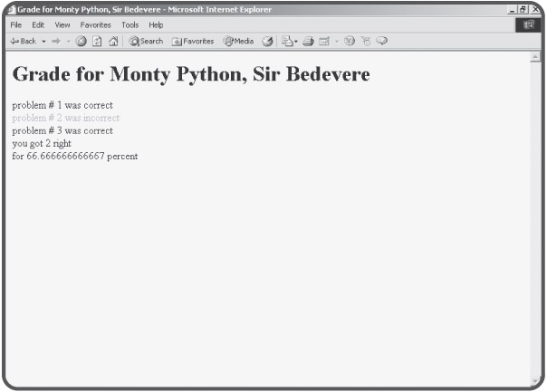
Task: Expand the Mail dropdown arrow
Action: (296, 41)
